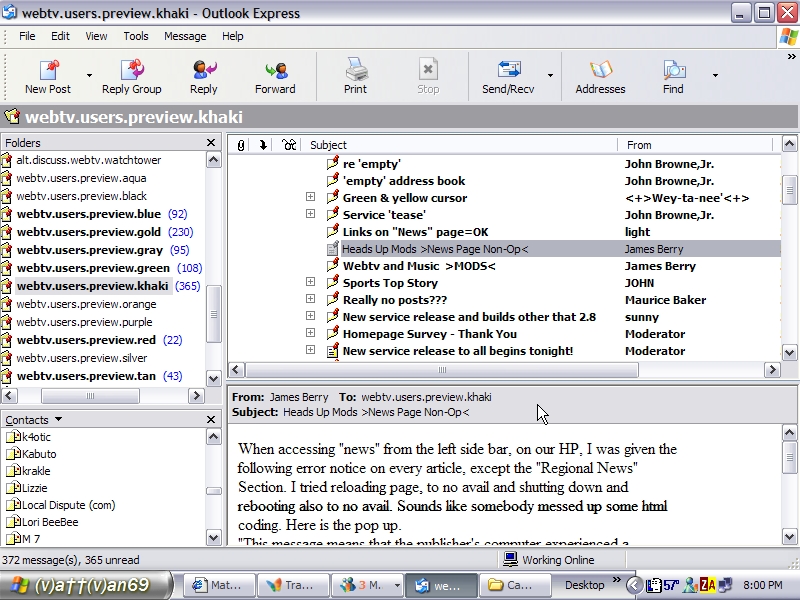
Task: Open the Edit menu
Action: click(x=60, y=36)
